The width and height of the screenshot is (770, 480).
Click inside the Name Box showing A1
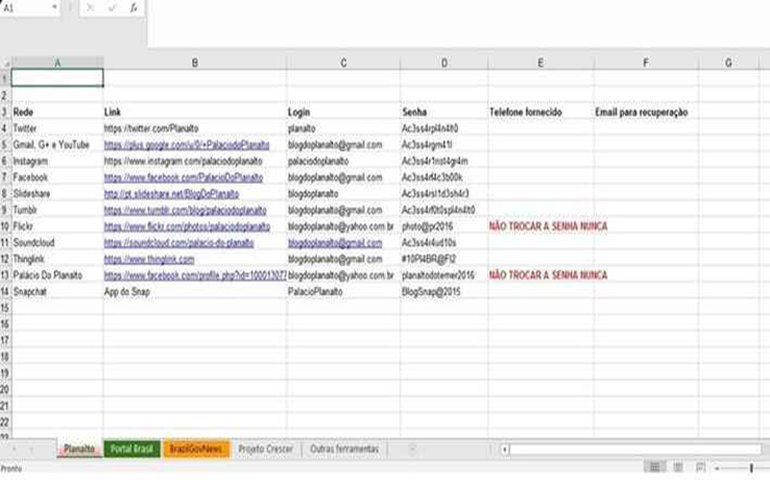[25, 8]
